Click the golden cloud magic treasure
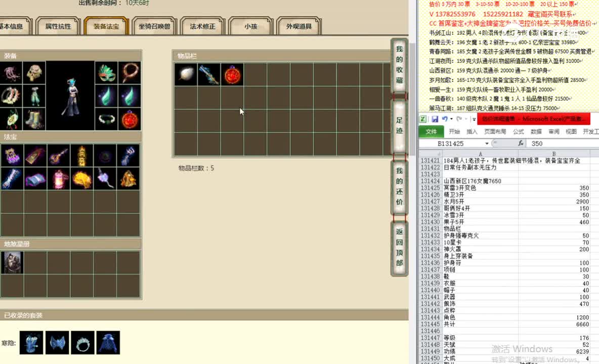 pyautogui.click(x=82, y=179)
